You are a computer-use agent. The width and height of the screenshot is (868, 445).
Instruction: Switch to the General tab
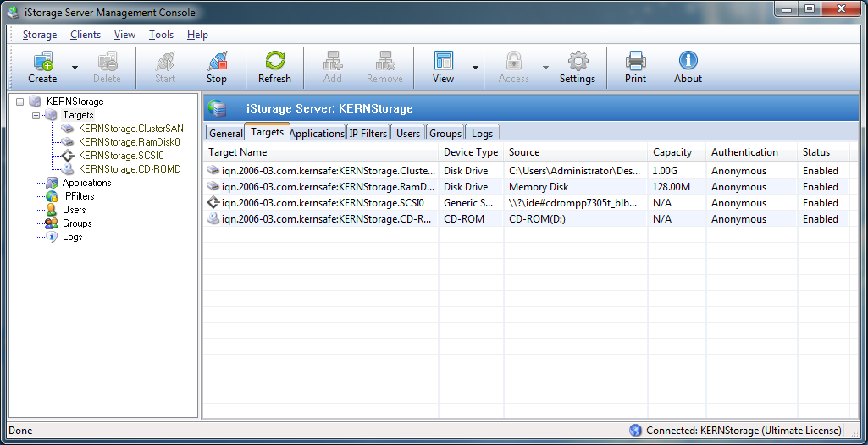pos(226,133)
